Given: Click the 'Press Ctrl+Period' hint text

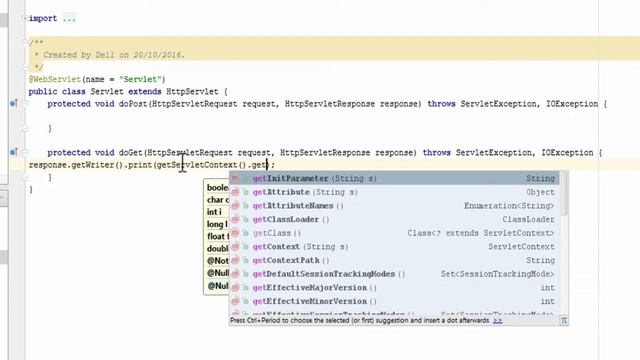Looking at the screenshot, I should pos(360,320).
